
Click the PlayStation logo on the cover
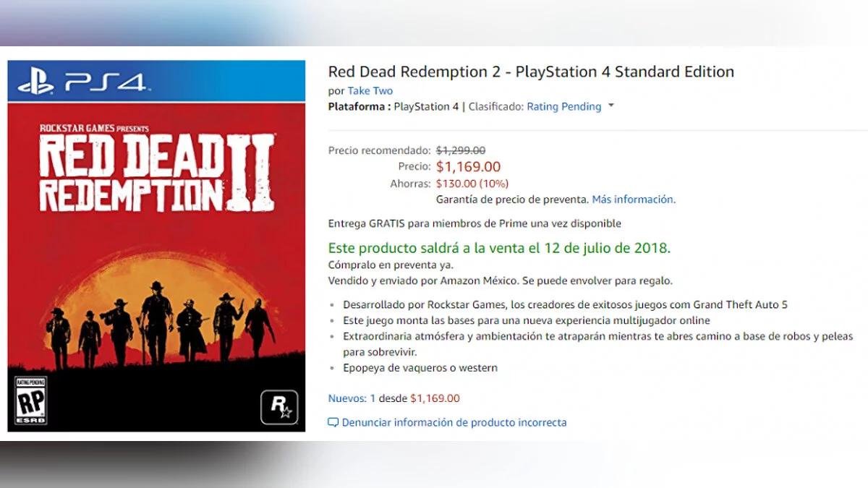tap(35, 82)
